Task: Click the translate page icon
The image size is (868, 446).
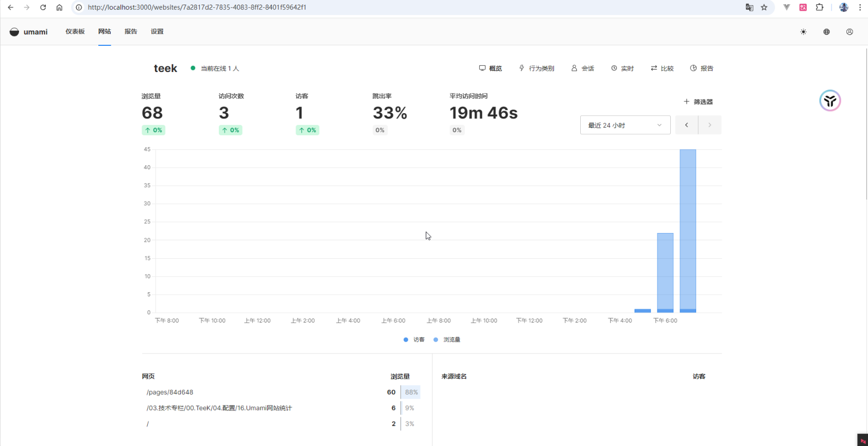Action: point(750,7)
